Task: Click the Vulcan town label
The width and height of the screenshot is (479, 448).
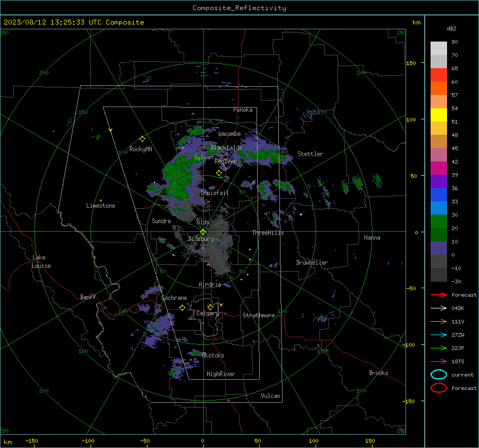Action: [x=271, y=396]
